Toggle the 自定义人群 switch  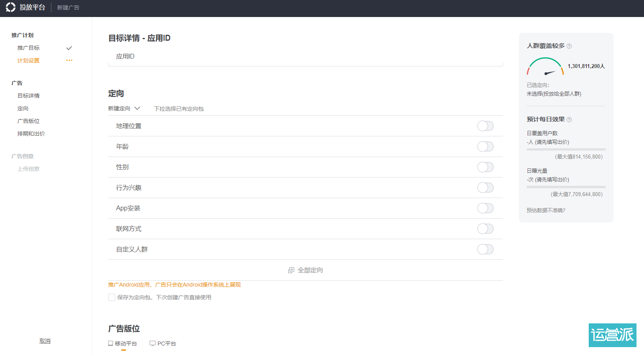(x=485, y=249)
